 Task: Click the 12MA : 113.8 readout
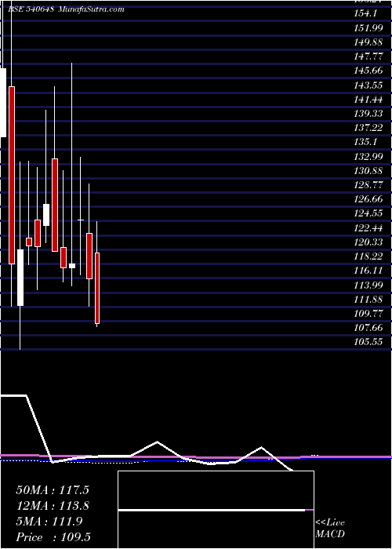[53, 506]
